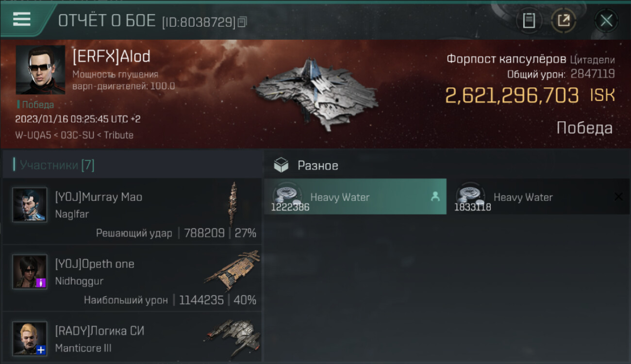Select the Nidhoggur ship icon

233,270
